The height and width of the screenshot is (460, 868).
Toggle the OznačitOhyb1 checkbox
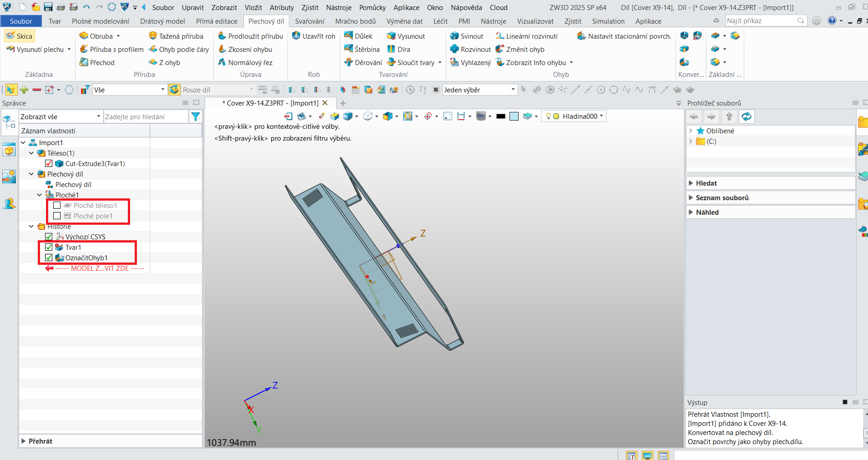point(49,258)
